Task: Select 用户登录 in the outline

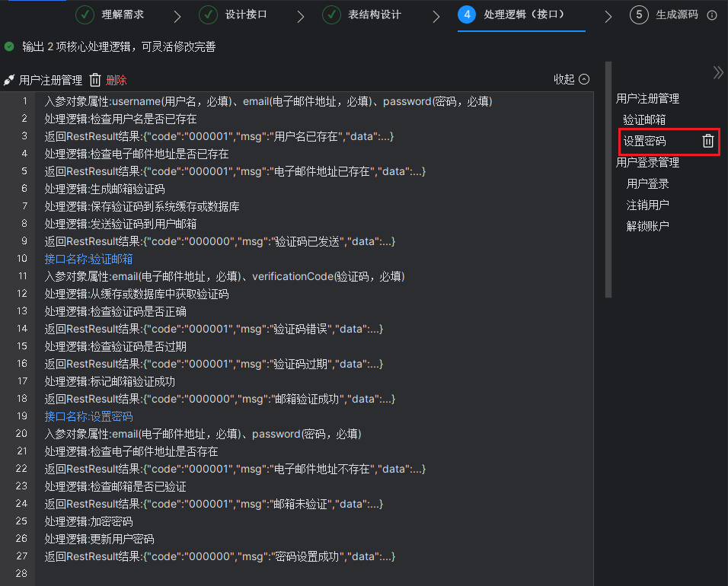Action: coord(647,183)
